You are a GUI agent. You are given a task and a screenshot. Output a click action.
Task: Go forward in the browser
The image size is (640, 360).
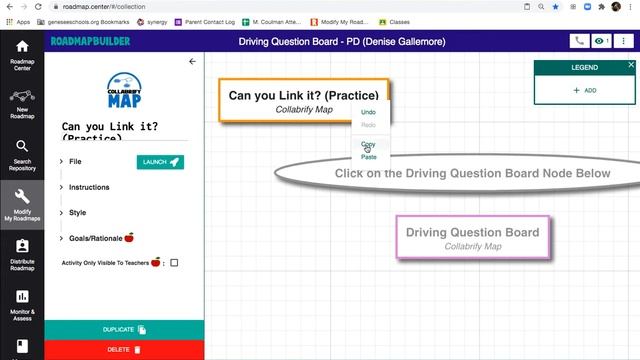click(x=24, y=7)
